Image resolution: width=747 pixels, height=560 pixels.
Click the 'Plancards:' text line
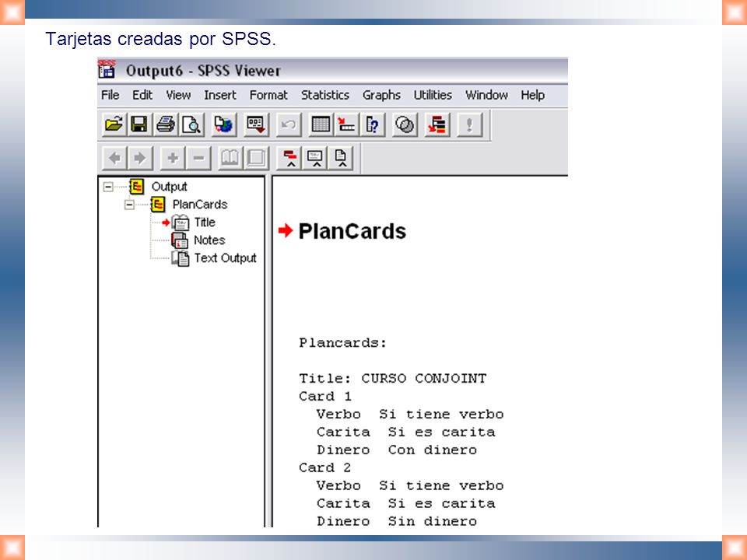342,343
